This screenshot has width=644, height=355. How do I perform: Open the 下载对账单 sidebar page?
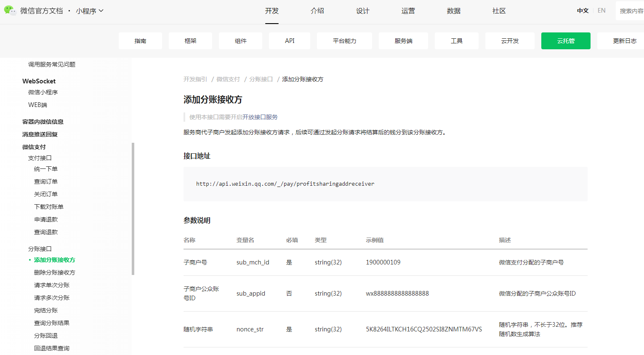click(49, 207)
